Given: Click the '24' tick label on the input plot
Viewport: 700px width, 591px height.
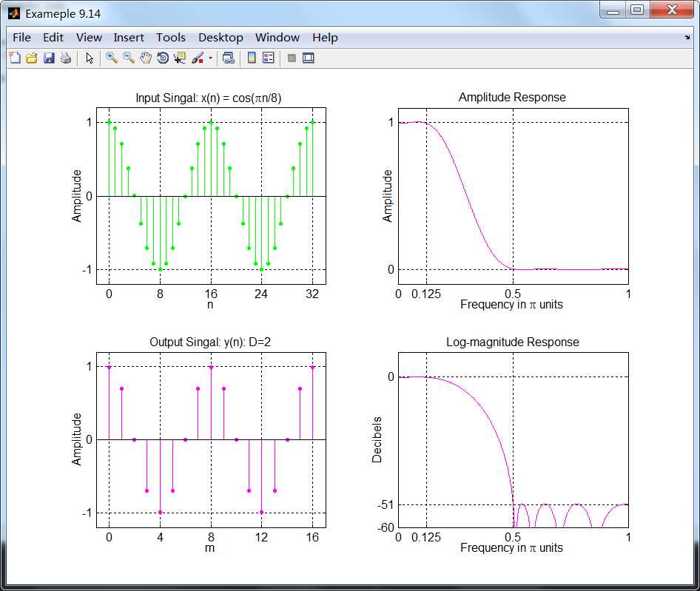Looking at the screenshot, I should 261,294.
